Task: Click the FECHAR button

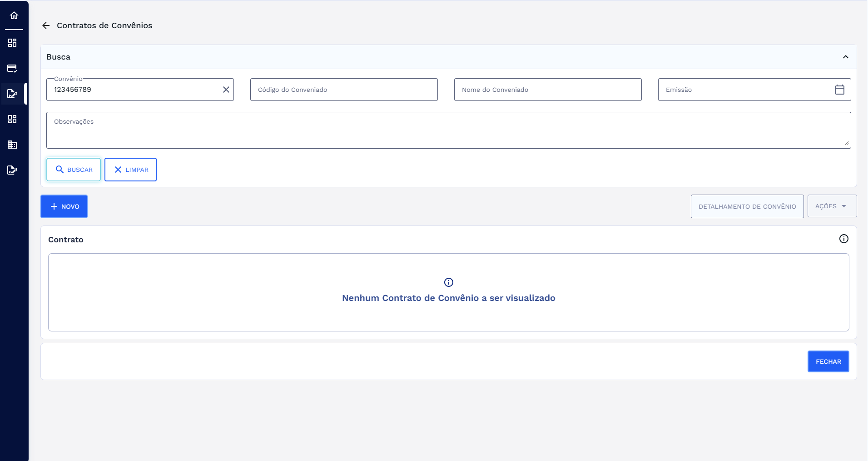Action: click(828, 361)
